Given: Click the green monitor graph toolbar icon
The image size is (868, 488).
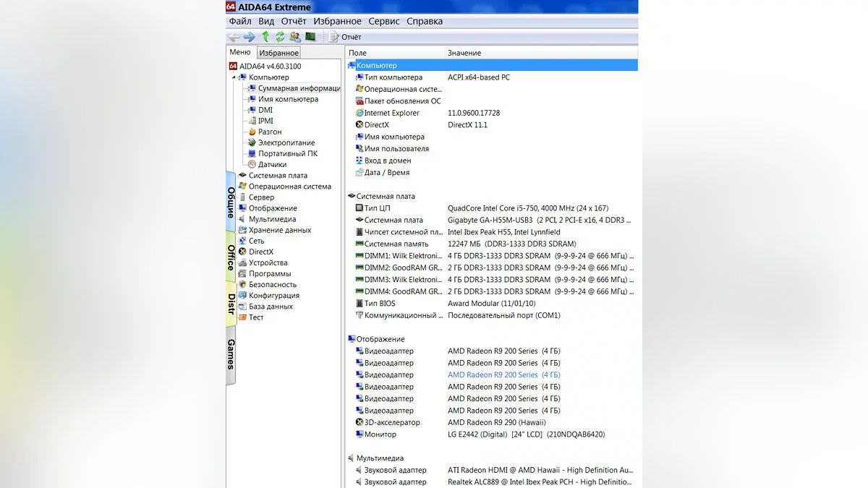Looking at the screenshot, I should pyautogui.click(x=310, y=37).
